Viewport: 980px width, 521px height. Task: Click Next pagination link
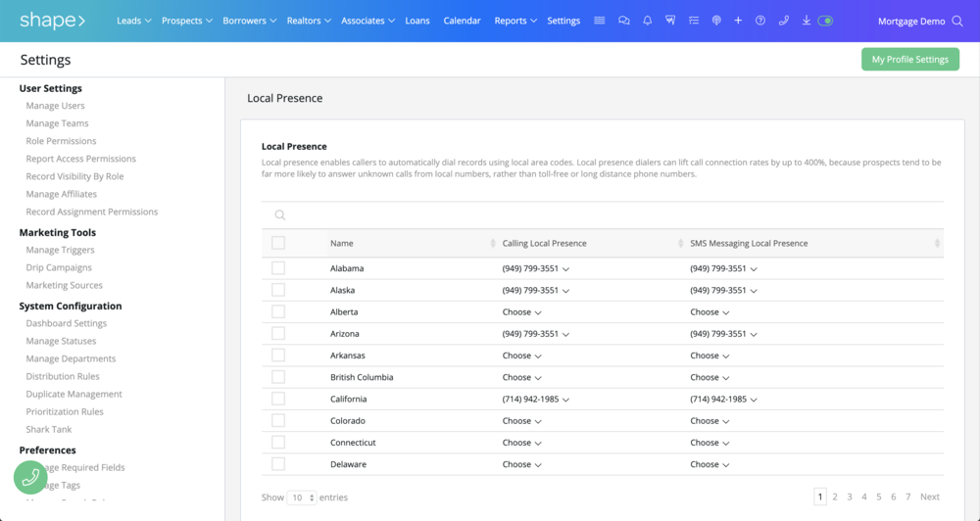click(930, 497)
